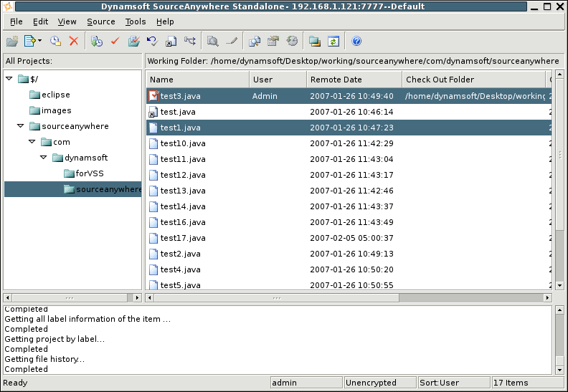Sort files by Remote Date column header
The width and height of the screenshot is (568, 392).
(354, 80)
